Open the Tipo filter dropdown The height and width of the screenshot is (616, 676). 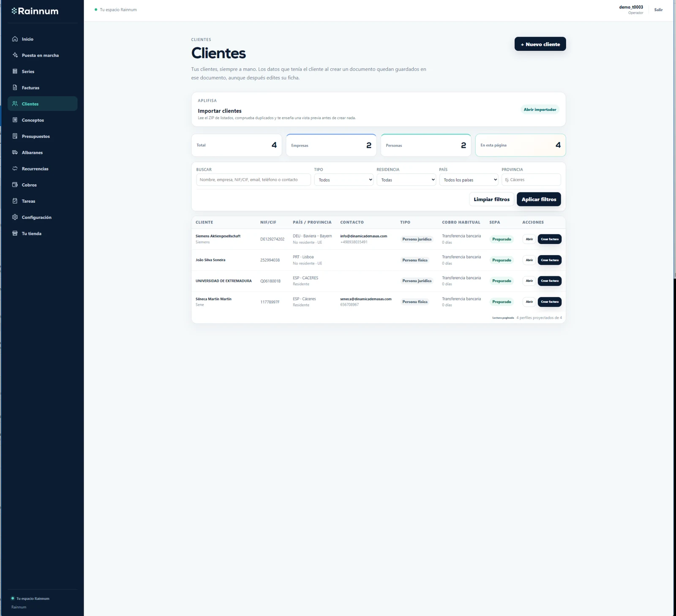tap(343, 180)
